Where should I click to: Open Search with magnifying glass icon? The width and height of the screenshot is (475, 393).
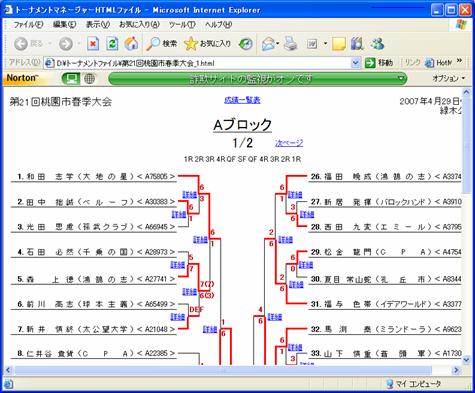(162, 44)
